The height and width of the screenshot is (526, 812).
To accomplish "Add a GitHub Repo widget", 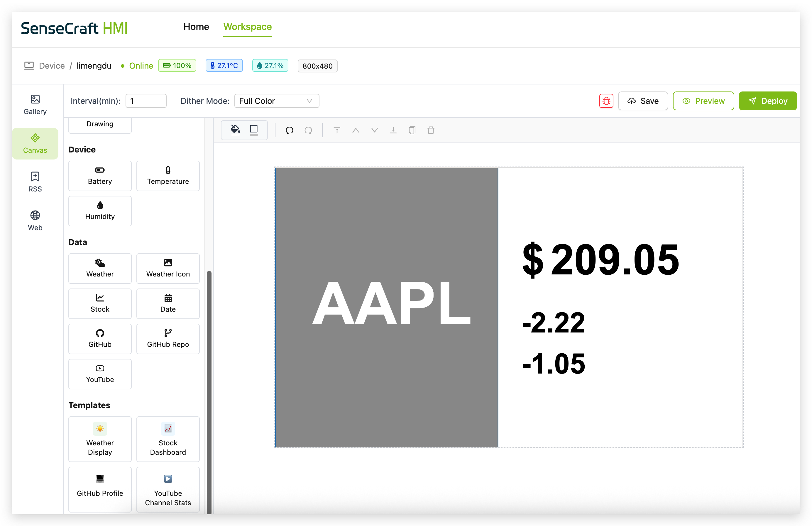I will (x=168, y=339).
